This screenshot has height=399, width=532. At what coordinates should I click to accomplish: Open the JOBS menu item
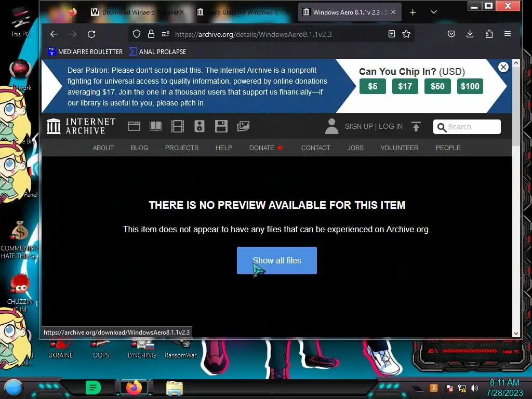(355, 148)
